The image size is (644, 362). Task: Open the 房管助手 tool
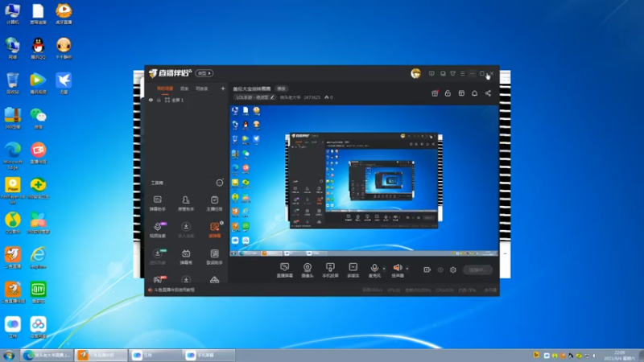(186, 204)
